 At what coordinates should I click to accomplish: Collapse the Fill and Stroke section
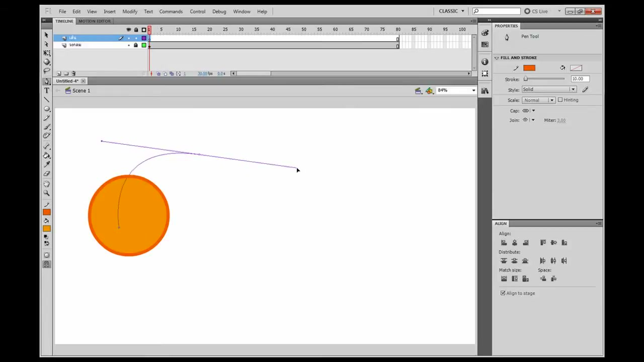(x=497, y=58)
